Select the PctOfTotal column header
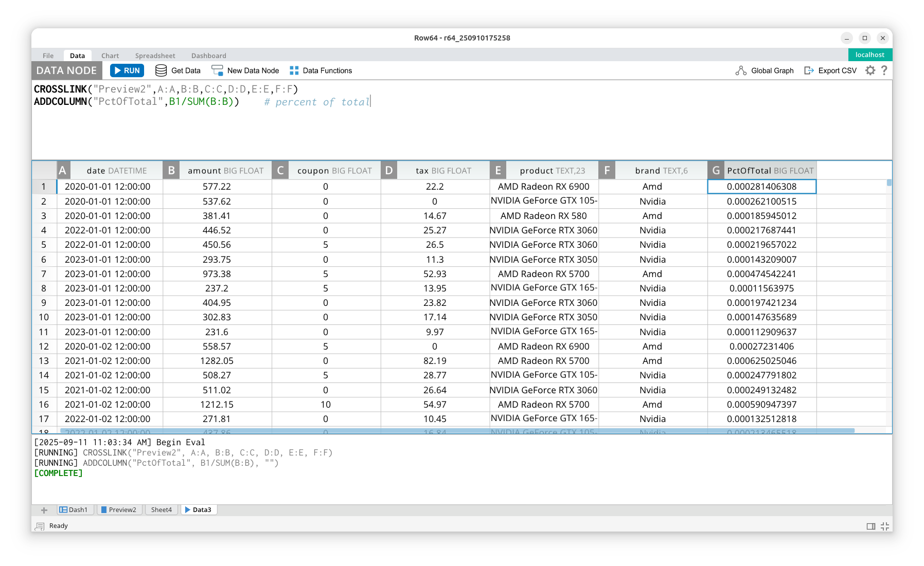The height and width of the screenshot is (566, 924). [x=770, y=171]
